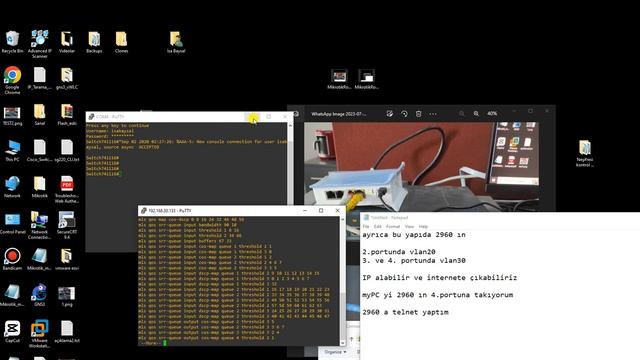Image resolution: width=640 pixels, height=360 pixels.
Task: Maximize the 192.168.30.133 PuTTY window
Action: coord(321,211)
